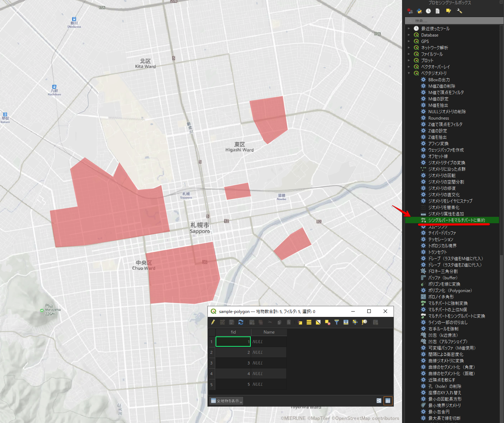
Task: Click the select all features icon
Action: [x=309, y=322]
